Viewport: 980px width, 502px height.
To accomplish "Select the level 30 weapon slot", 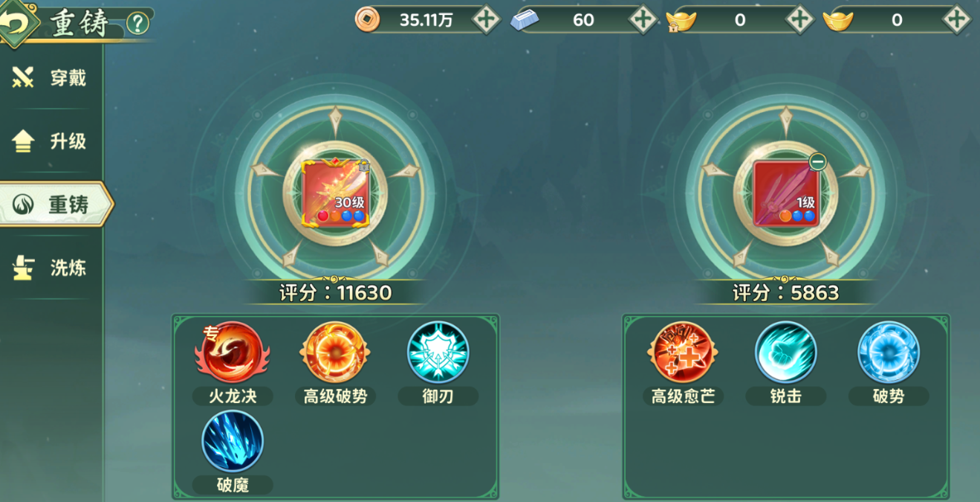I will [x=335, y=192].
